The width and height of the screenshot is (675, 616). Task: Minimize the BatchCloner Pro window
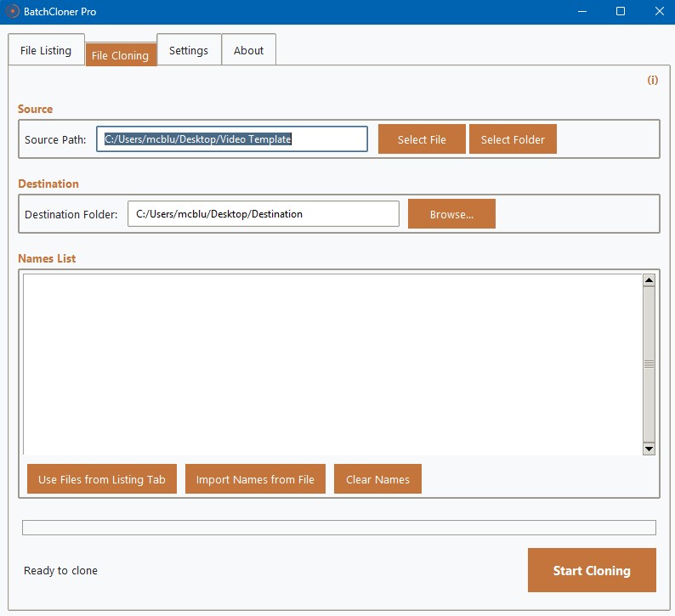582,12
